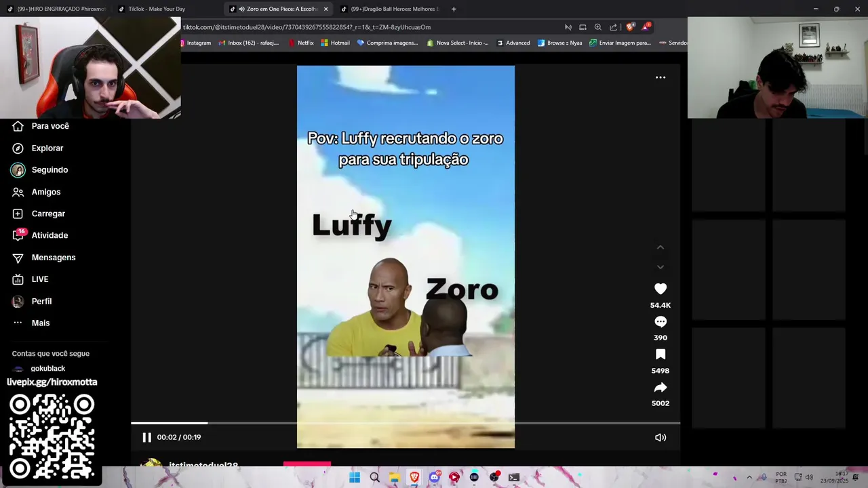
Task: Seek along the video progress bar
Action: pyautogui.click(x=406, y=423)
